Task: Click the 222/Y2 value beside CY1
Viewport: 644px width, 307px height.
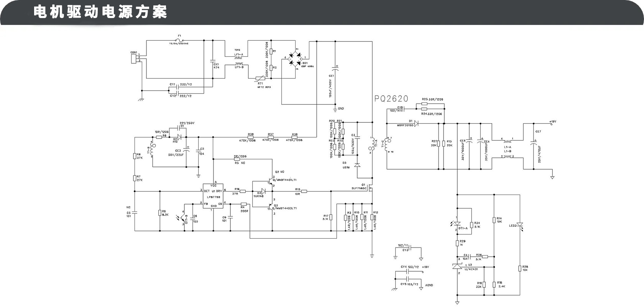Action: [186, 84]
